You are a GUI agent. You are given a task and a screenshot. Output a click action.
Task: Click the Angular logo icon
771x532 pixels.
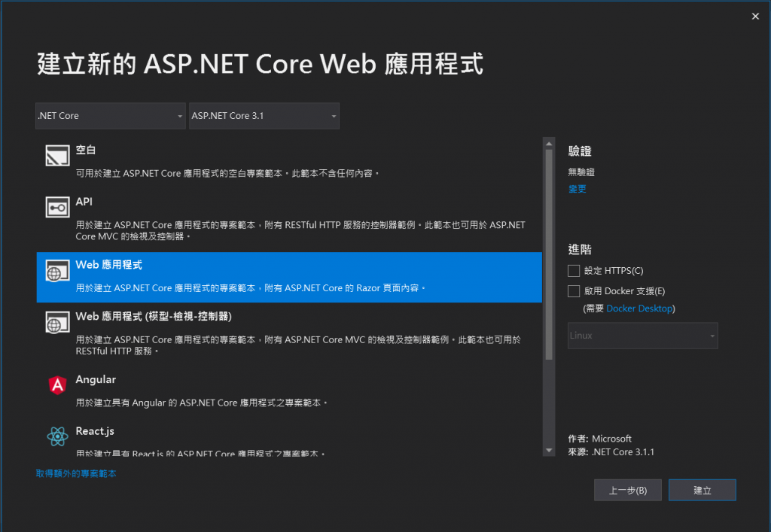[57, 385]
